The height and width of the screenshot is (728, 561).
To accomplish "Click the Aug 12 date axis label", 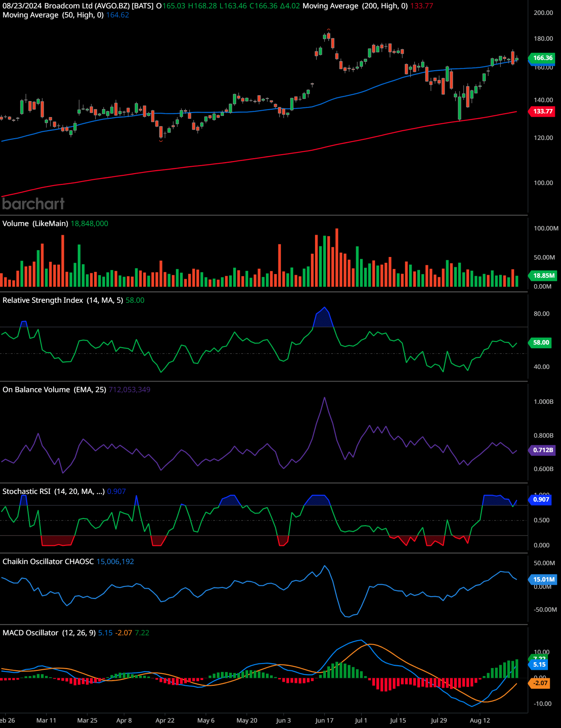I will click(x=480, y=720).
